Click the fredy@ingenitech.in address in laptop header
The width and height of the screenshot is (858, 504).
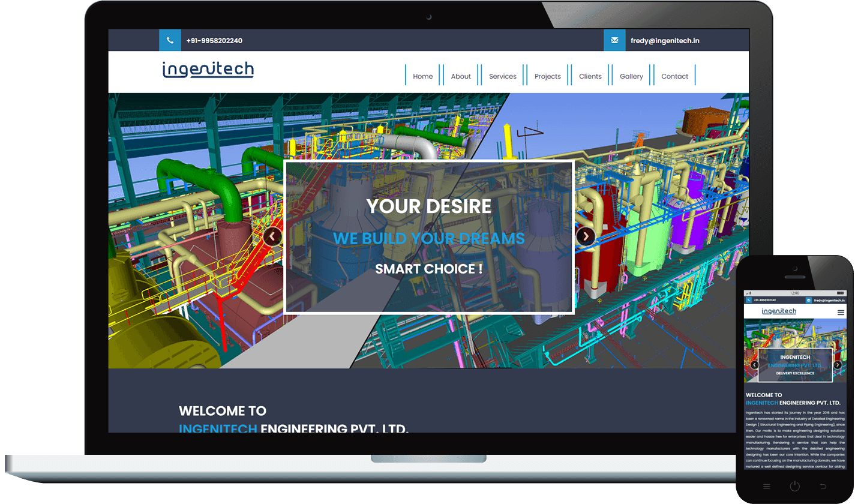(x=665, y=41)
